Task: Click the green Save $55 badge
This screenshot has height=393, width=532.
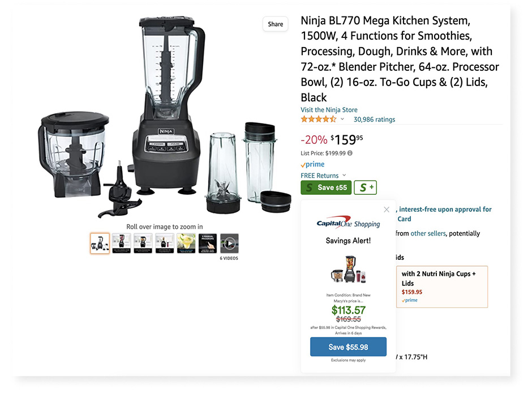Action: tap(326, 187)
